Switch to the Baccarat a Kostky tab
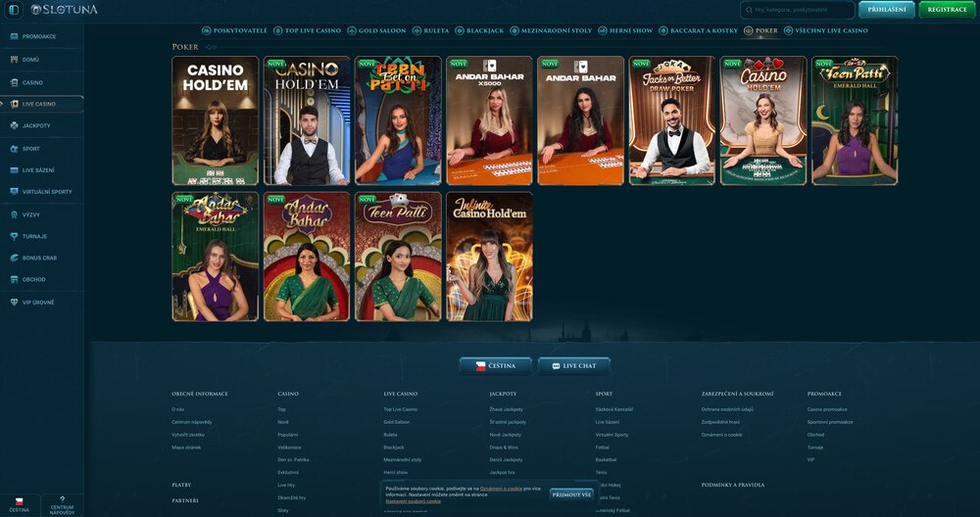Screen dimensions: 980x517 (x=698, y=30)
